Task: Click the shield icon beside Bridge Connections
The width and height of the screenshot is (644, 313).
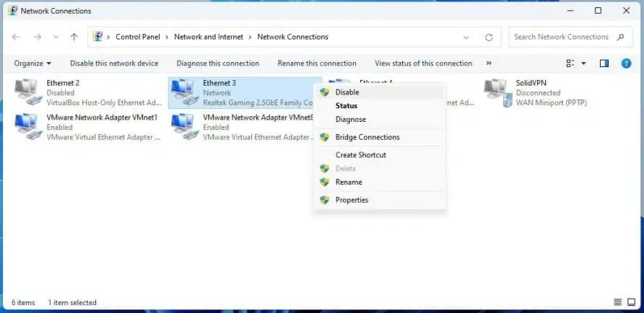Action: click(324, 137)
